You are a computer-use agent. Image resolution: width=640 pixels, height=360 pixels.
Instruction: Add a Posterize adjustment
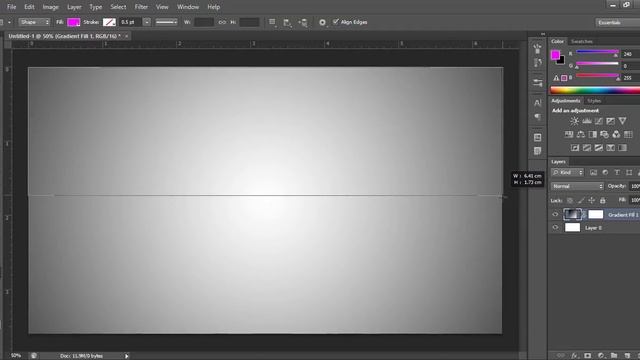587,148
